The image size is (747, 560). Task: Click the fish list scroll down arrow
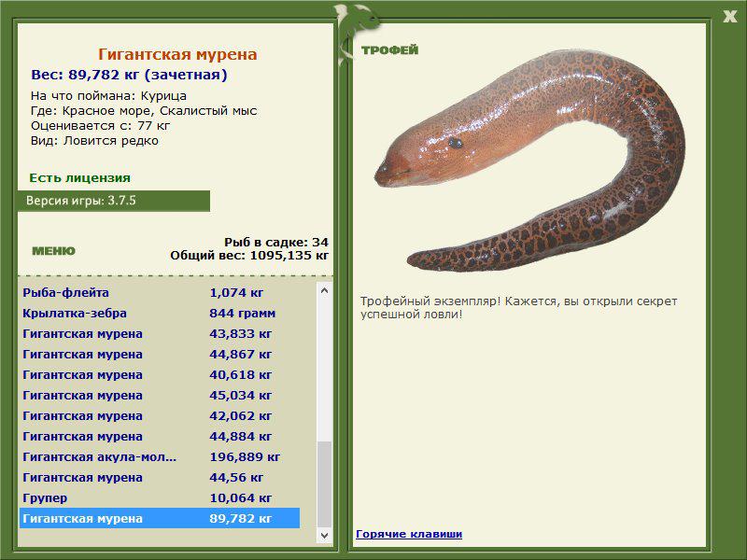click(324, 535)
